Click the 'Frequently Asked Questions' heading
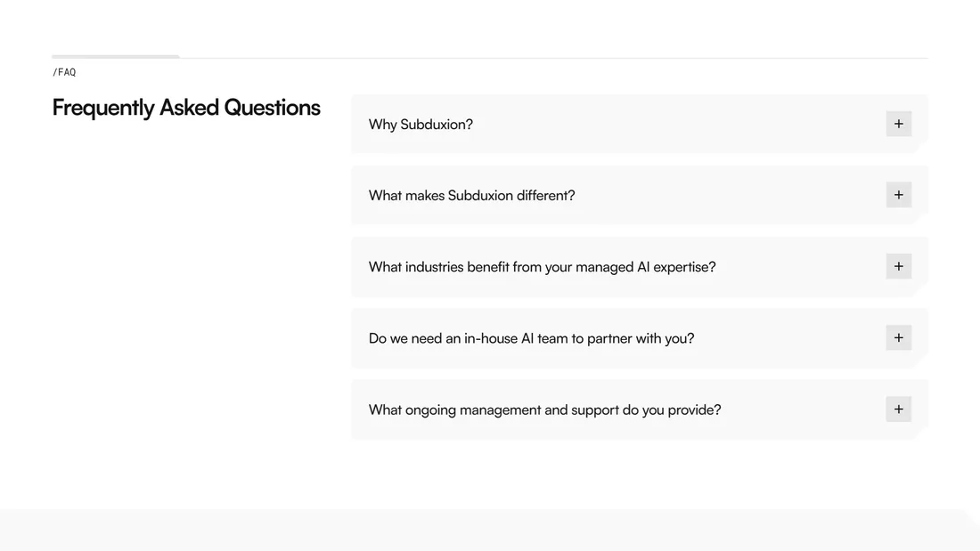Screen dimensions: 980x551 185,107
